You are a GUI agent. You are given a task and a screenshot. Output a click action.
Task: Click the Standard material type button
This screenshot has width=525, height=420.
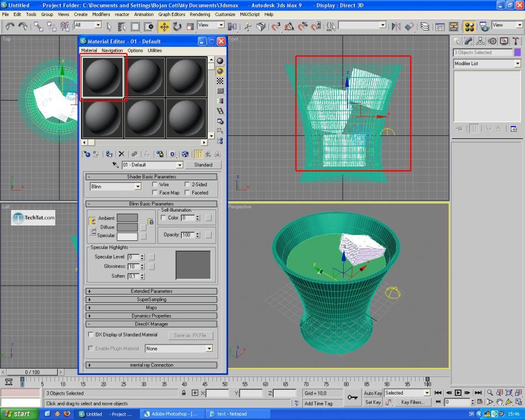click(x=203, y=165)
